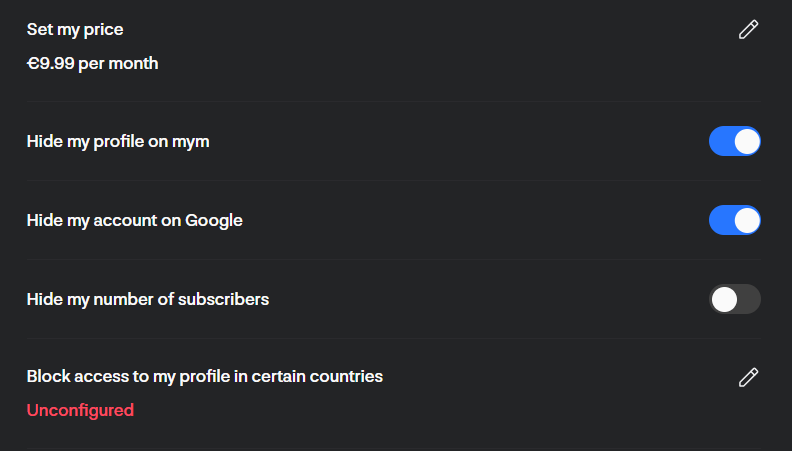Click Hide my profile on mym label
792x451 pixels.
tap(118, 142)
